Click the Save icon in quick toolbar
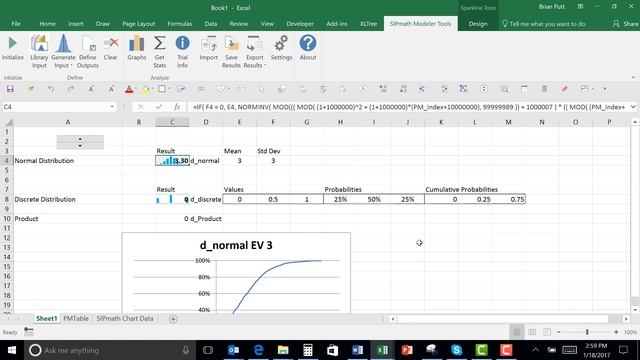The image size is (640, 360). (10, 89)
